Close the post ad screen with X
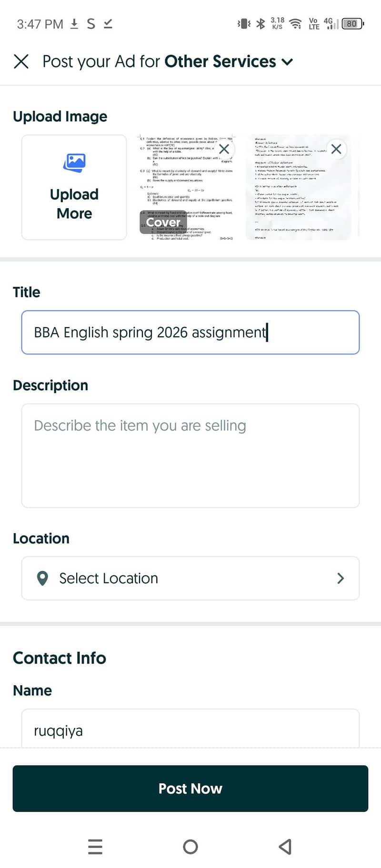The height and width of the screenshot is (868, 381). (x=21, y=61)
